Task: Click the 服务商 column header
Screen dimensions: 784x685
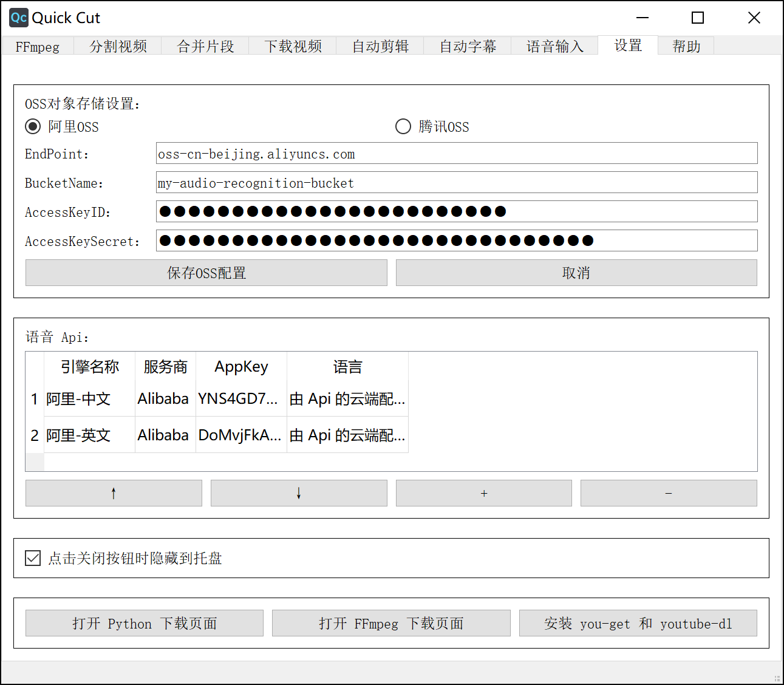Action: (166, 367)
